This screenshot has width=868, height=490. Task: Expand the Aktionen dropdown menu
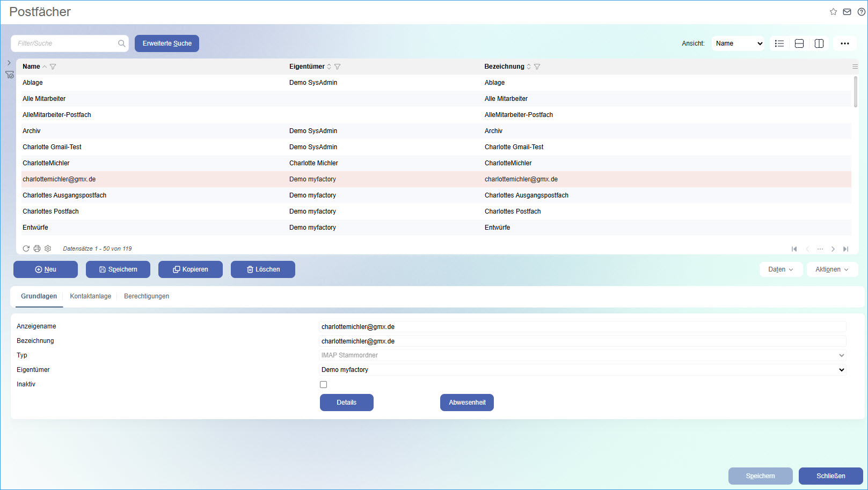tap(831, 269)
